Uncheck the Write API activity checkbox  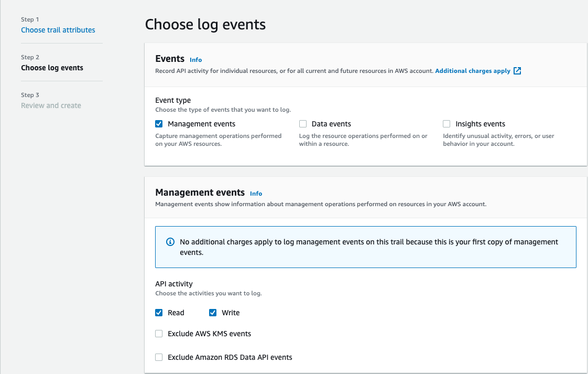[x=213, y=313]
